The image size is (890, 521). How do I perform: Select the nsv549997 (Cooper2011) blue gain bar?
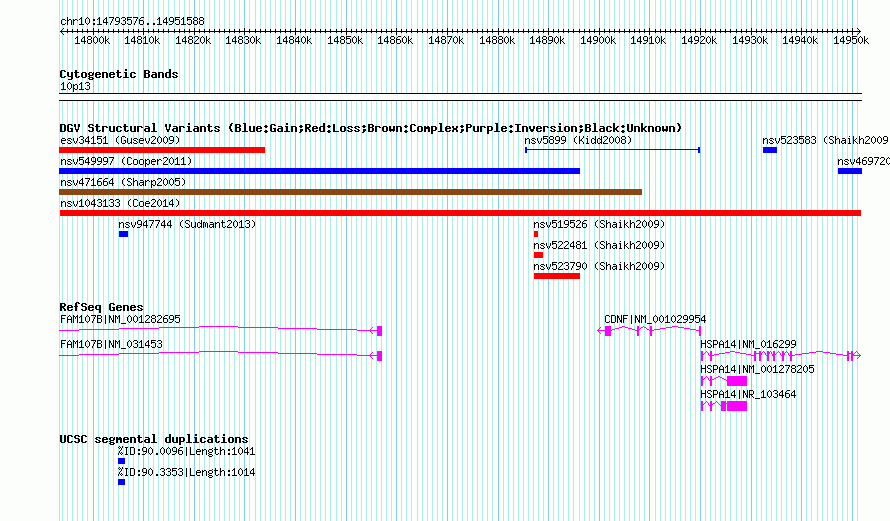click(x=320, y=171)
